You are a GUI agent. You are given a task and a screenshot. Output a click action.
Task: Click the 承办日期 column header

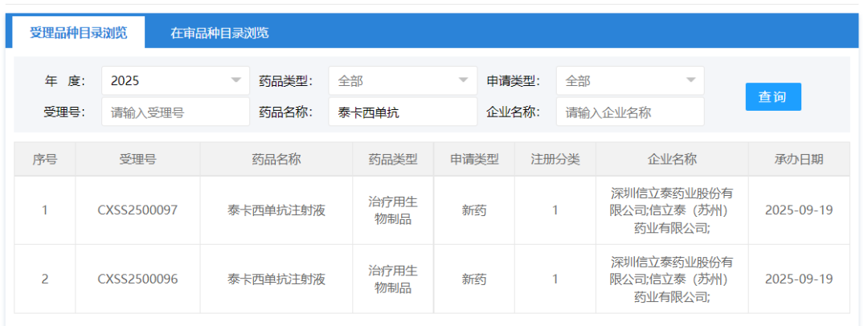pos(798,159)
